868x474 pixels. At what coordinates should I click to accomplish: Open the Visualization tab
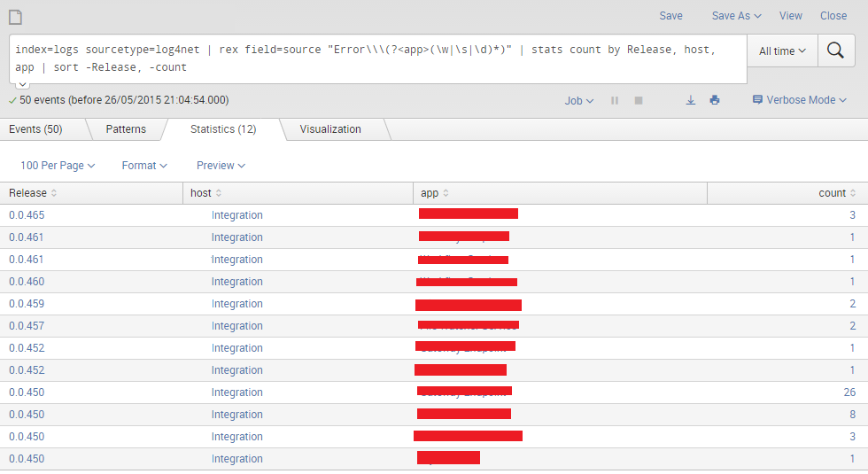pos(330,129)
